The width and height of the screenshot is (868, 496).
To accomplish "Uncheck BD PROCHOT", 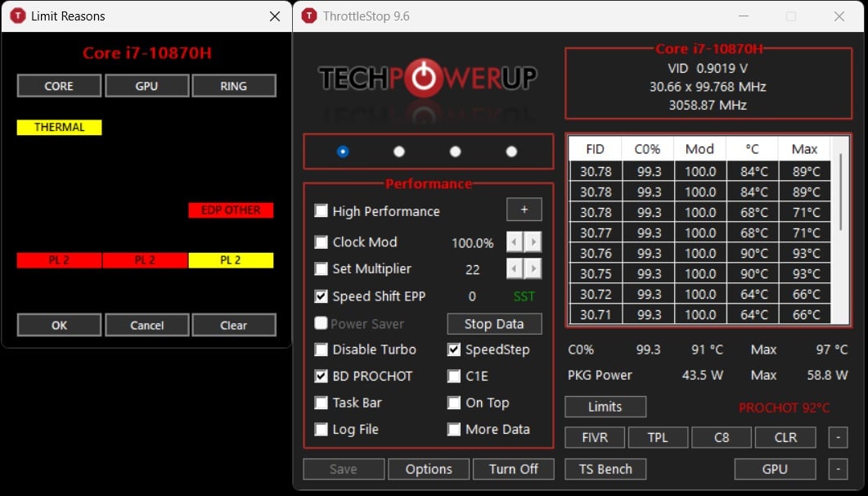I will tap(321, 377).
